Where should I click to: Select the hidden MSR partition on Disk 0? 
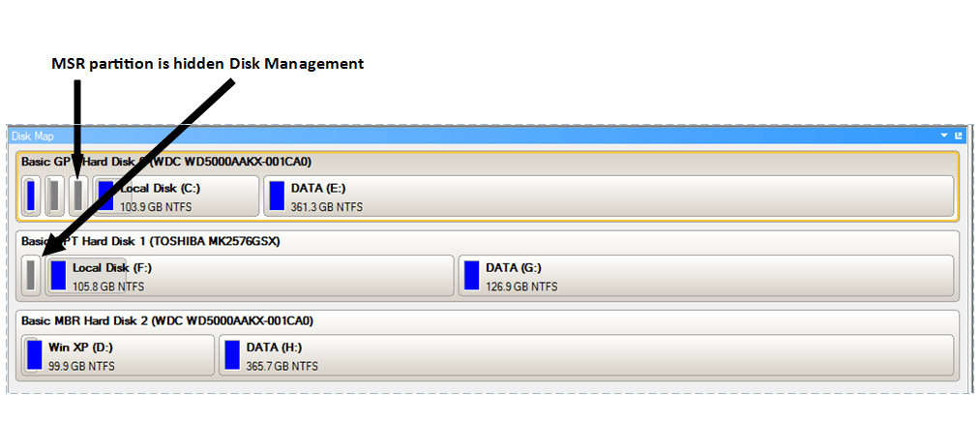click(78, 196)
